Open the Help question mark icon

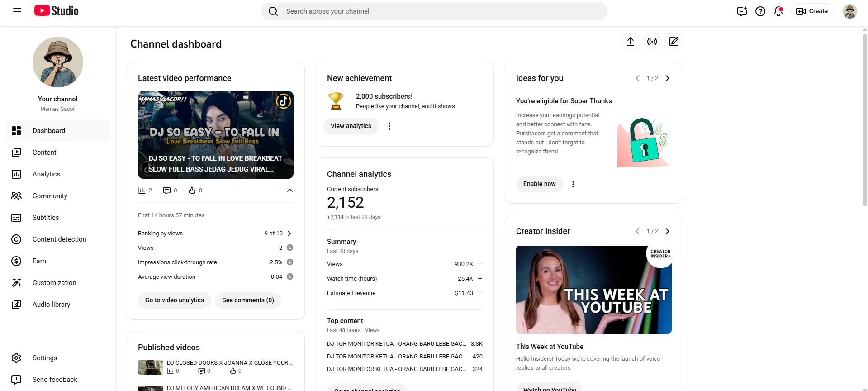tap(760, 11)
